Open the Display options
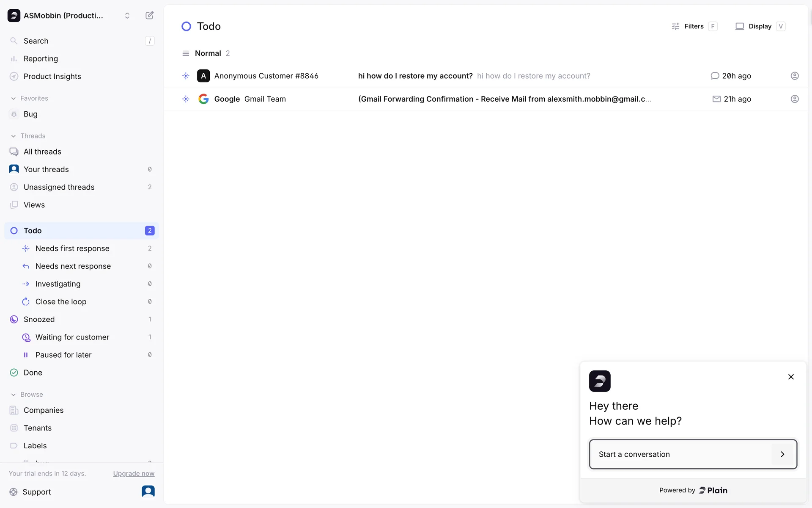 coord(760,26)
